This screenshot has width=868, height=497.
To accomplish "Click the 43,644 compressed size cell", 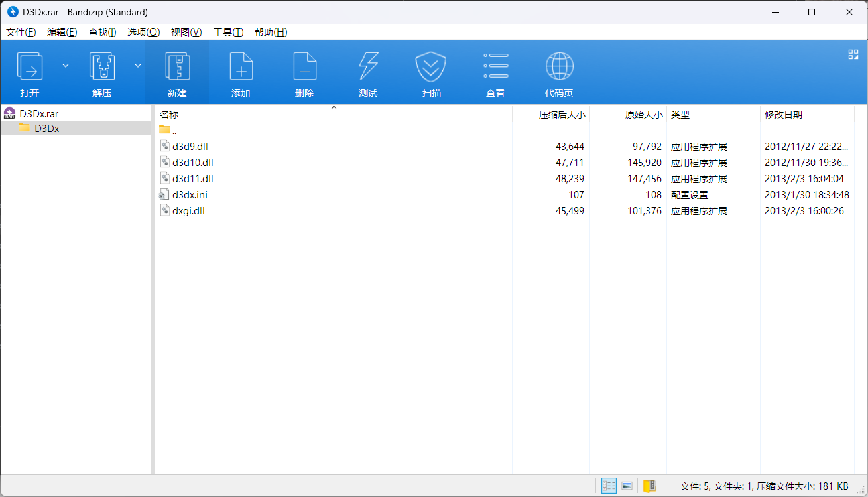I will [x=570, y=146].
